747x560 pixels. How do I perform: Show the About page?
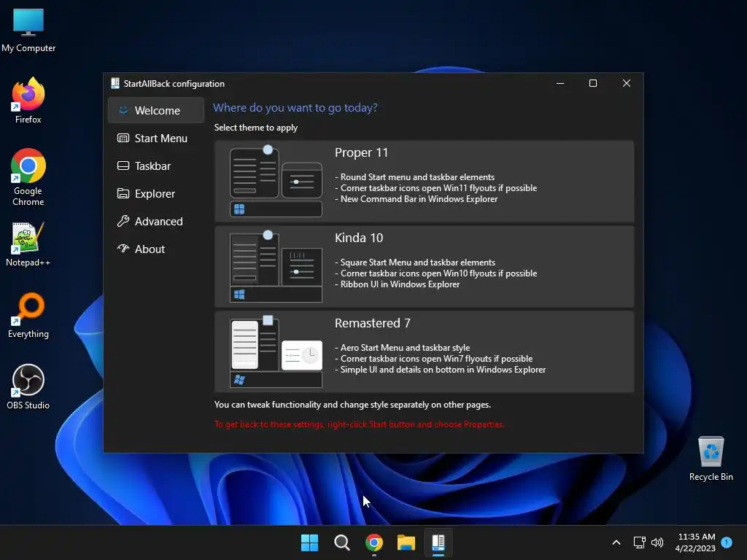click(x=156, y=249)
